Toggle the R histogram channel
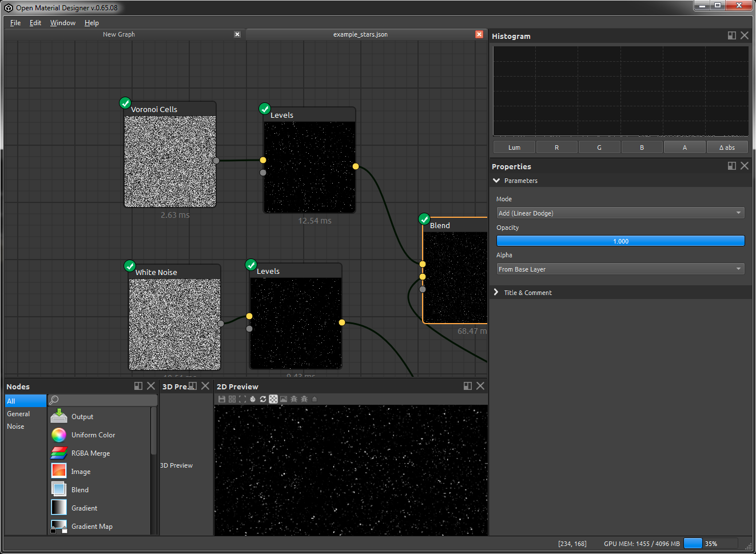The image size is (756, 554). tap(556, 148)
